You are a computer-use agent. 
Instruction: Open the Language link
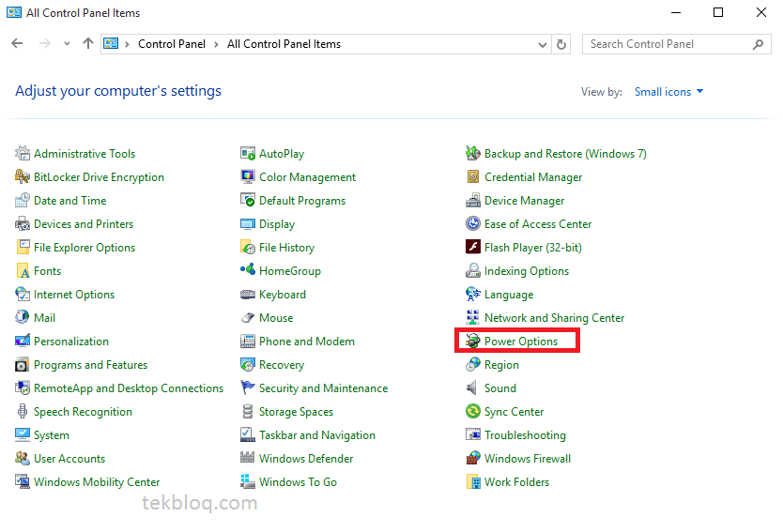(x=508, y=295)
